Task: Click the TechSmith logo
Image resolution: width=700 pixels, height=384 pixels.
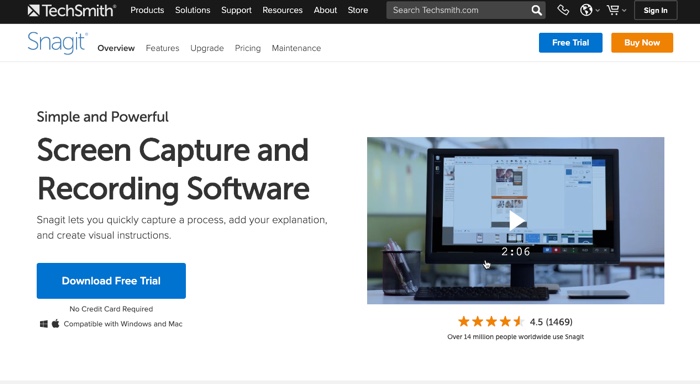Action: click(x=72, y=10)
